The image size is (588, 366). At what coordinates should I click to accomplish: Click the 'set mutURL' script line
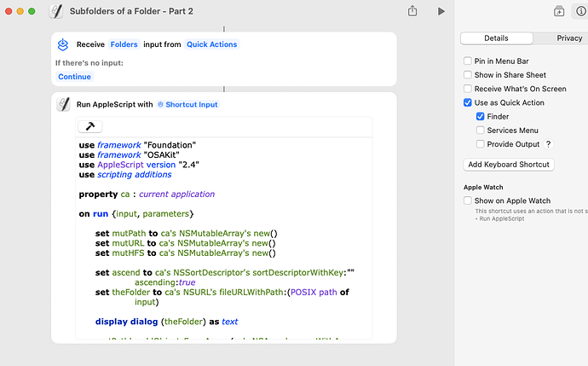pos(185,243)
